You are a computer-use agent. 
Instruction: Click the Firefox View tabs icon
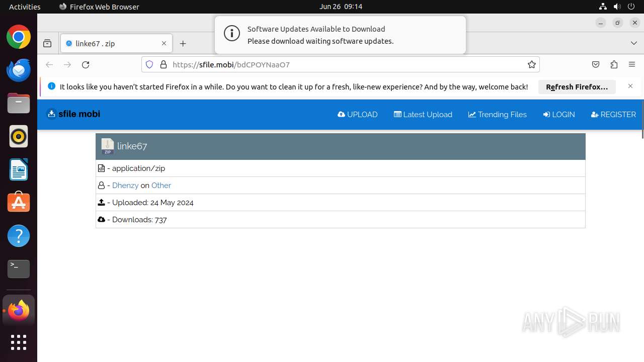click(47, 44)
